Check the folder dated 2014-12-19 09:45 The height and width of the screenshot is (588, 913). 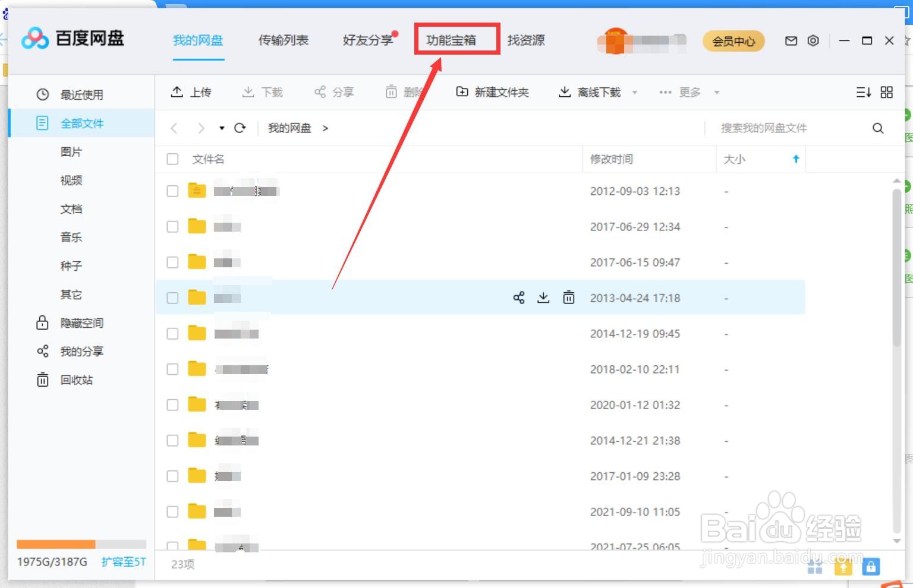point(172,334)
